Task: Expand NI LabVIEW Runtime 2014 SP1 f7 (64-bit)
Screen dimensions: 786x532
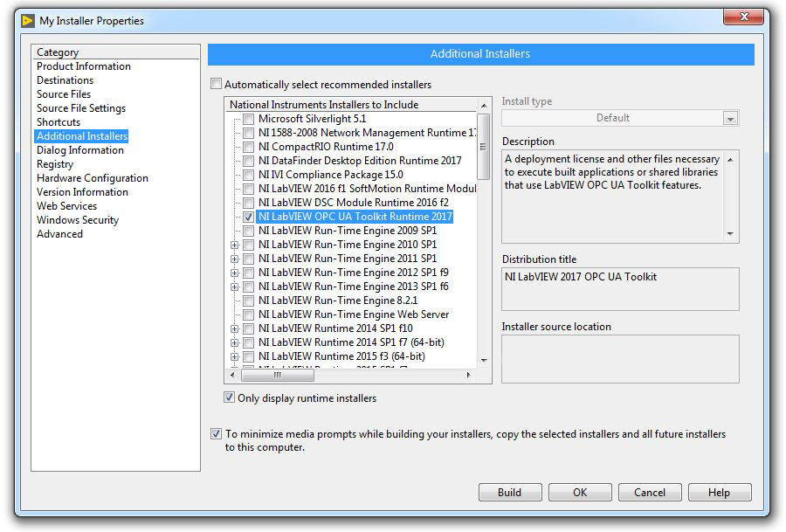Action: [x=235, y=343]
